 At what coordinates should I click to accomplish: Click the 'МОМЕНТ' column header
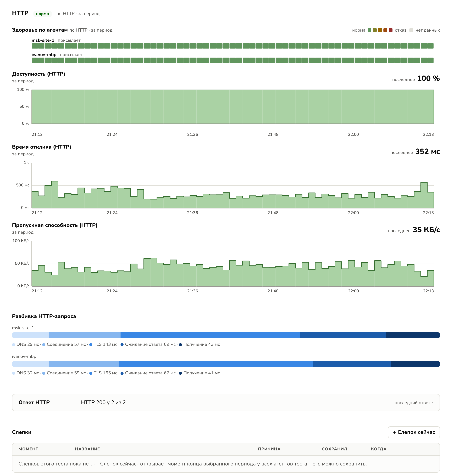point(28,449)
